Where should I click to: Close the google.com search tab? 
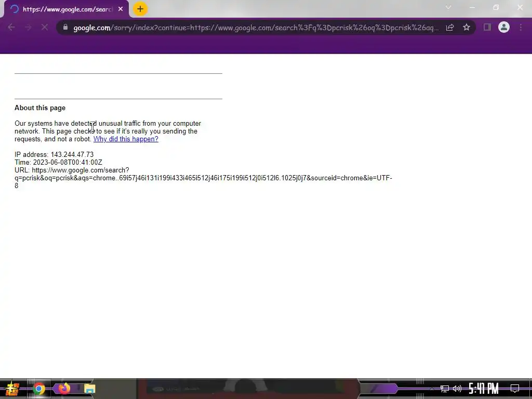pos(121,9)
